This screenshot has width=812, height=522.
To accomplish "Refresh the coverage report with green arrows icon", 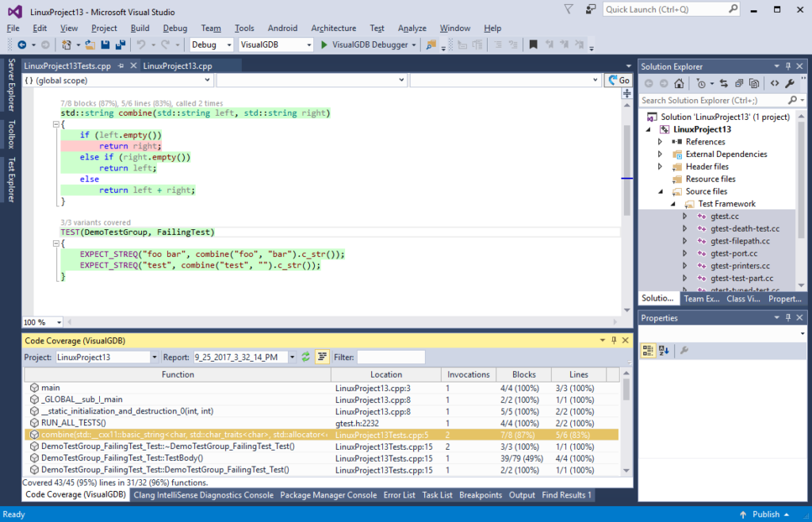I will pyautogui.click(x=306, y=356).
